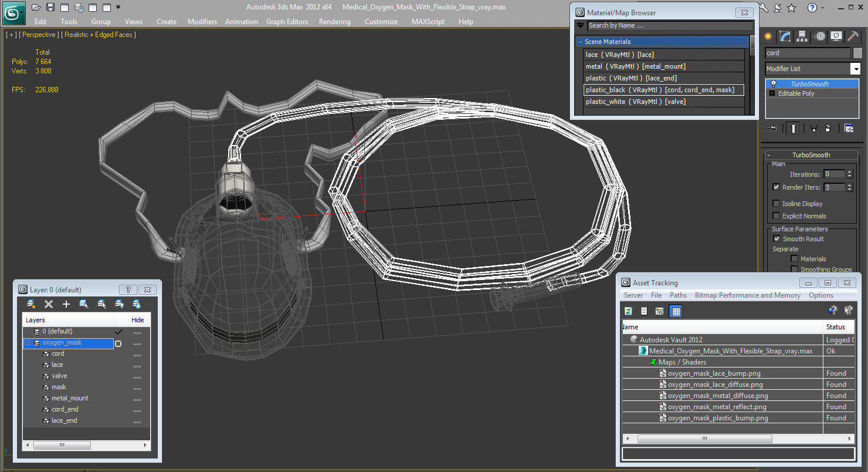Click Layer dialog horizontal scrollbar

tap(87, 446)
